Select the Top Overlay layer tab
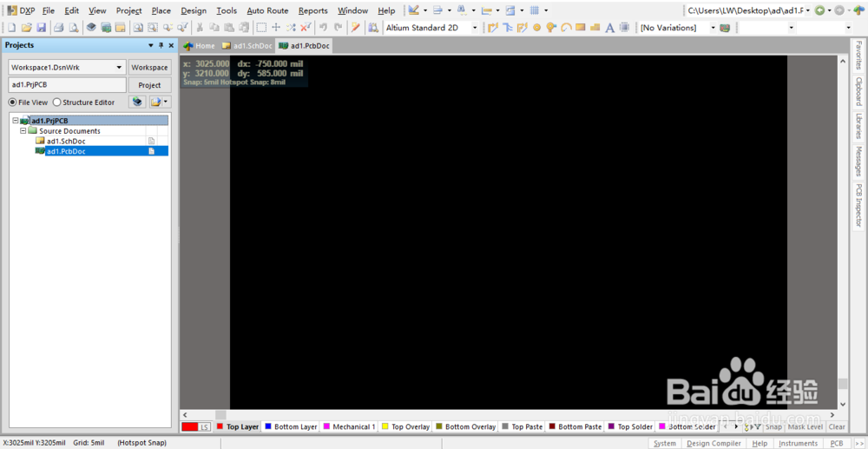 pos(405,427)
